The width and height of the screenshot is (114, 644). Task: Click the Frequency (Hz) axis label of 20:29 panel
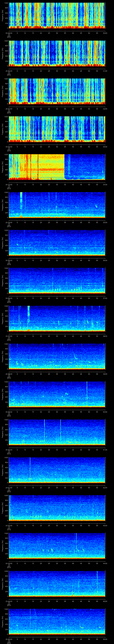[x=3, y=16]
